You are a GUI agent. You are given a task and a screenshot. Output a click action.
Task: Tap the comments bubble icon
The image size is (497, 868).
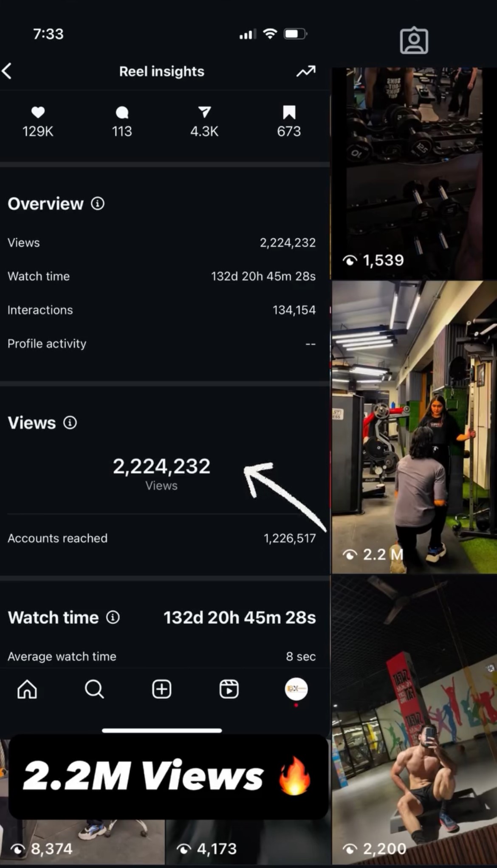click(x=122, y=113)
